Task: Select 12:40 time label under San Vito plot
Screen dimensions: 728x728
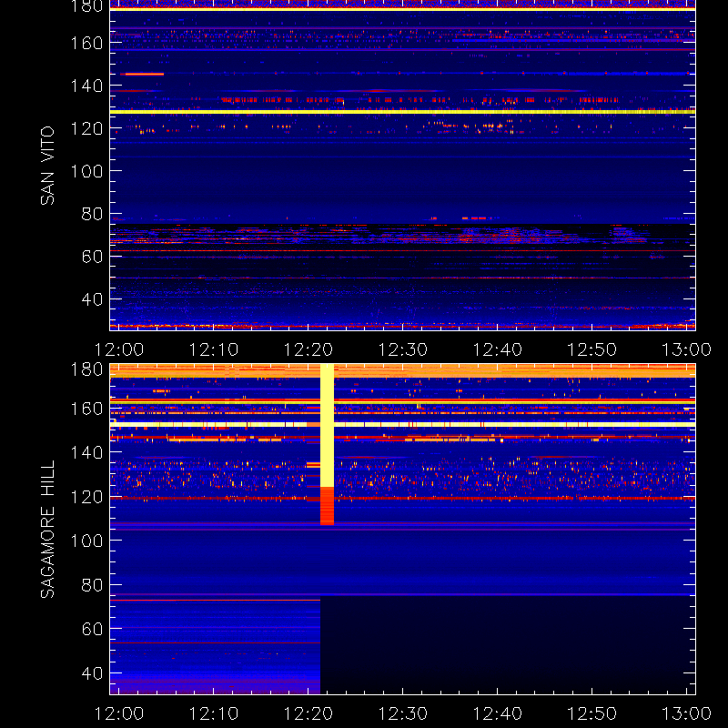Action: point(497,349)
